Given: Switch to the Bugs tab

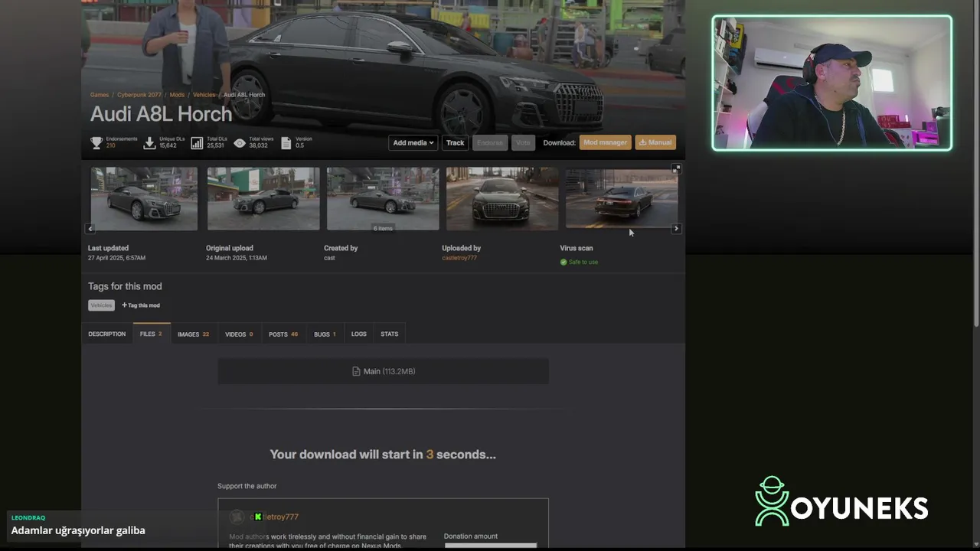Looking at the screenshot, I should (x=325, y=334).
